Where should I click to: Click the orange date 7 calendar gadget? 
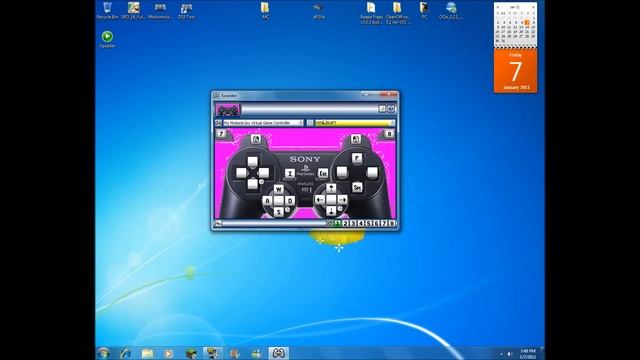click(516, 71)
